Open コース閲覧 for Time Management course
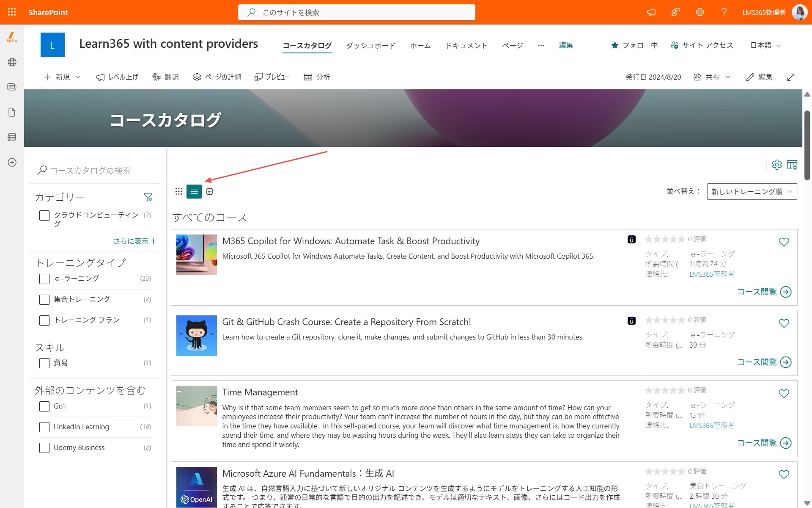Image resolution: width=812 pixels, height=508 pixels. [x=764, y=443]
